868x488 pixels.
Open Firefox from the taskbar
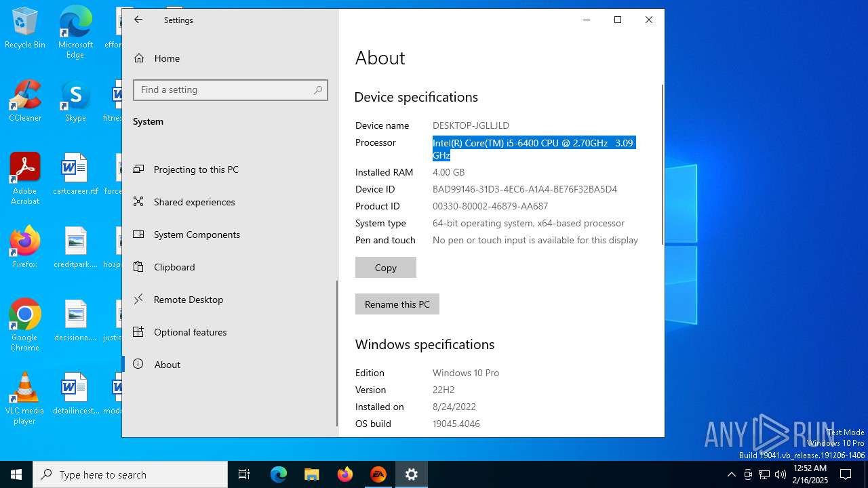[345, 474]
